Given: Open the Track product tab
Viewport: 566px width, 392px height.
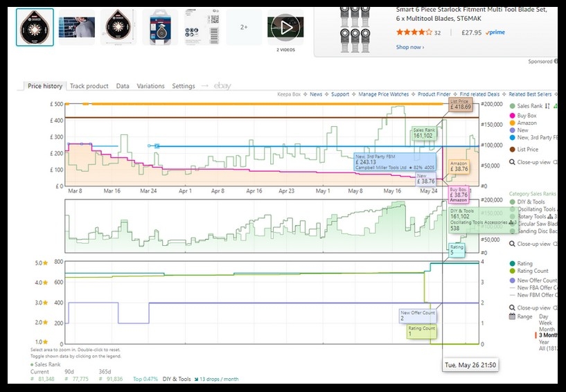Looking at the screenshot, I should coord(89,86).
